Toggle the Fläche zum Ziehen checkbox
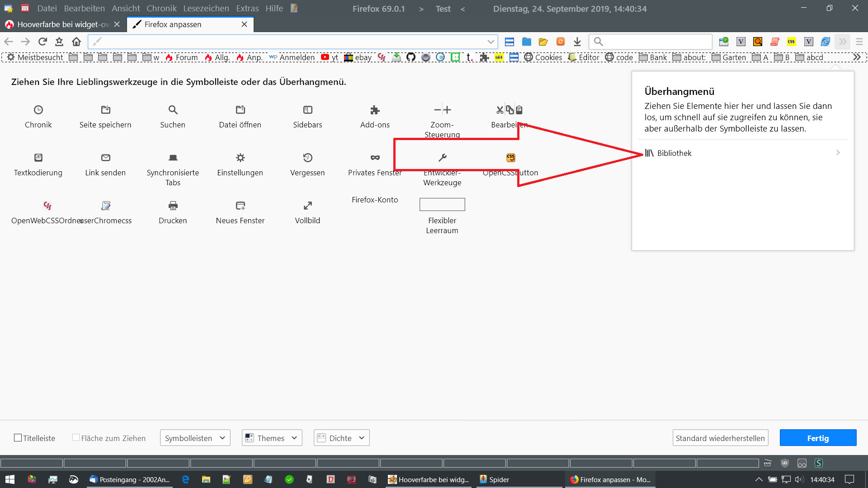 [76, 438]
